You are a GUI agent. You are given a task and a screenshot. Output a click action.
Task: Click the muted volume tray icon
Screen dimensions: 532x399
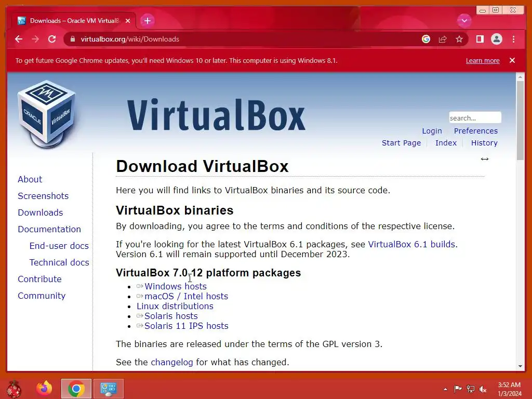483,389
